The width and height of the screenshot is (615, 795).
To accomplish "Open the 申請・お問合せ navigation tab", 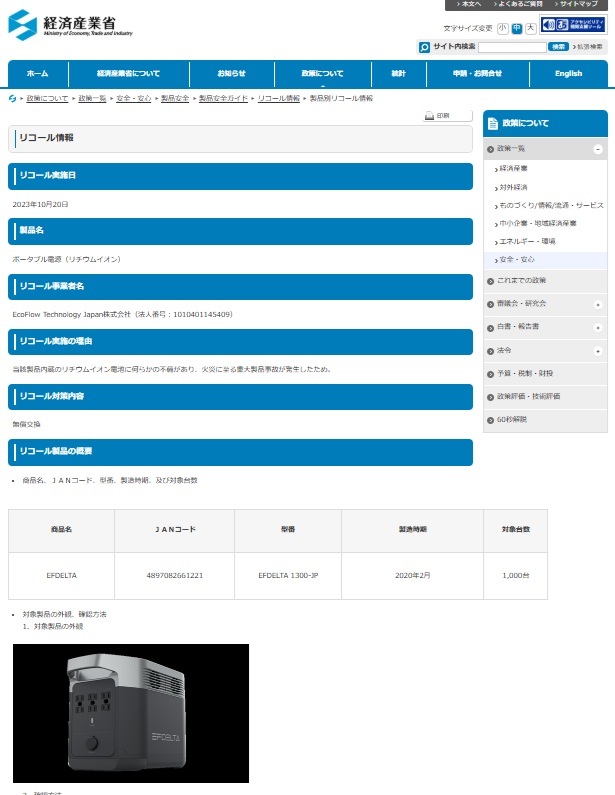I will pyautogui.click(x=478, y=74).
